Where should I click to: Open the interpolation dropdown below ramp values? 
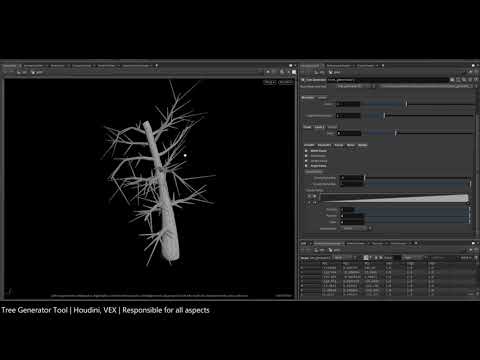click(353, 228)
